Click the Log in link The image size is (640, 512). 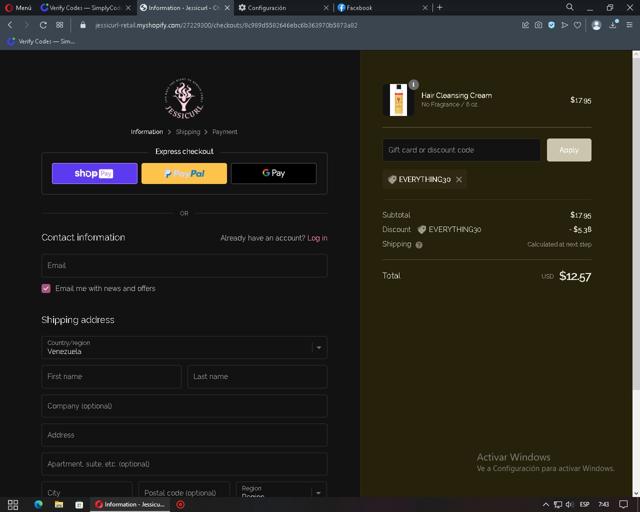[317, 238]
